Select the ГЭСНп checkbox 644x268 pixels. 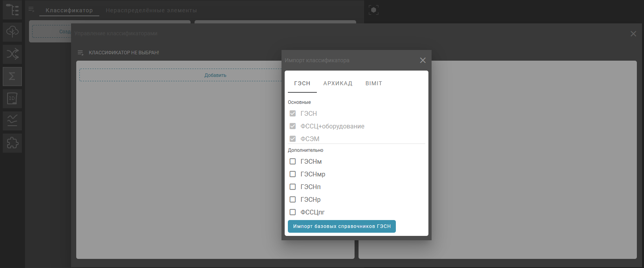pyautogui.click(x=293, y=187)
